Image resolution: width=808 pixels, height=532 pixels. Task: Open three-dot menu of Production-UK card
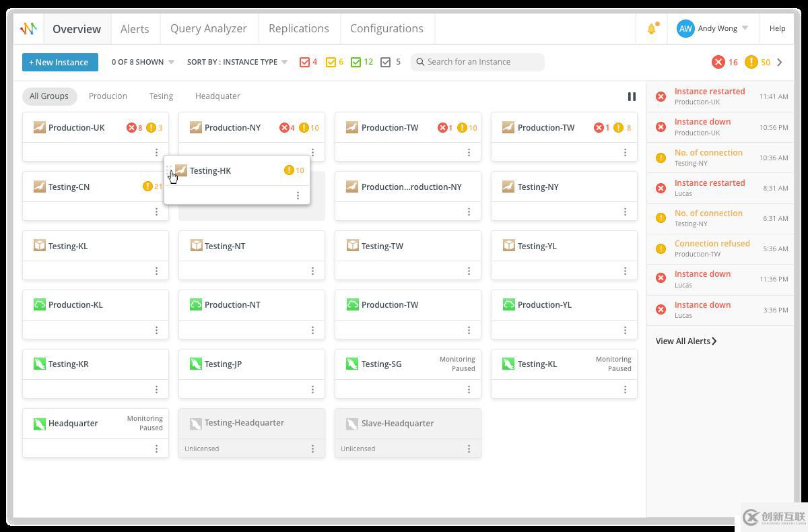pyautogui.click(x=156, y=153)
